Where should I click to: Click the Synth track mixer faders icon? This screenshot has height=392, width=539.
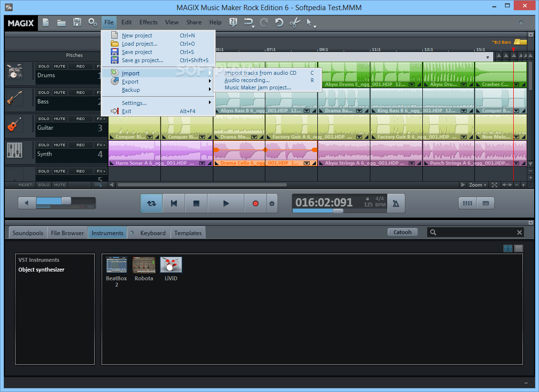coord(15,151)
